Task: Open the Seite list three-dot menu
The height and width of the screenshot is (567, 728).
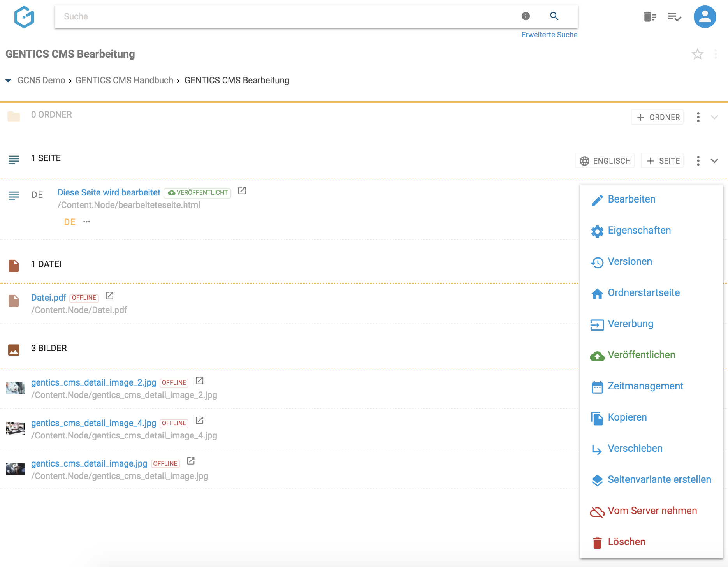Action: coord(698,161)
